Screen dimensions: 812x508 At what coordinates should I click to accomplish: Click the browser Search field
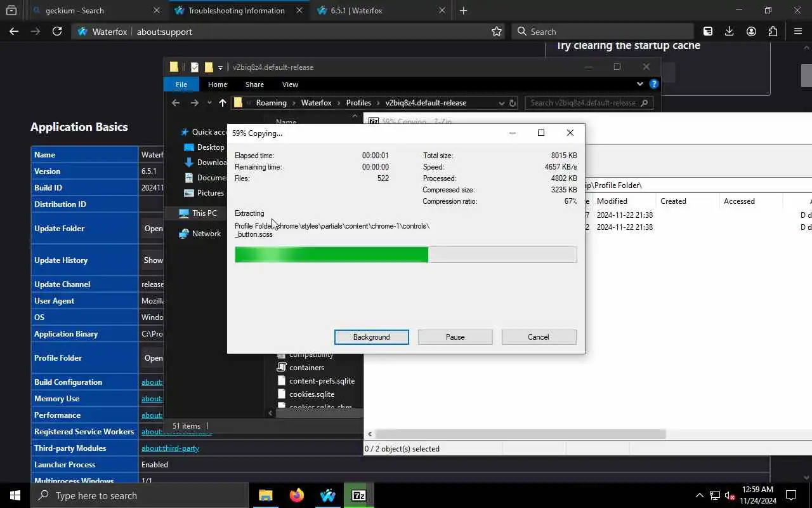(x=603, y=31)
